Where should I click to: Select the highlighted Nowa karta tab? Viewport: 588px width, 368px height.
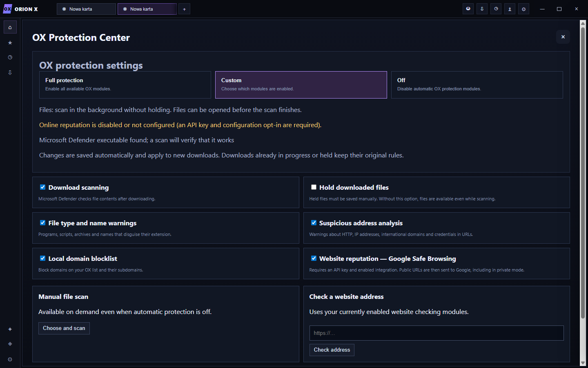[x=147, y=9]
